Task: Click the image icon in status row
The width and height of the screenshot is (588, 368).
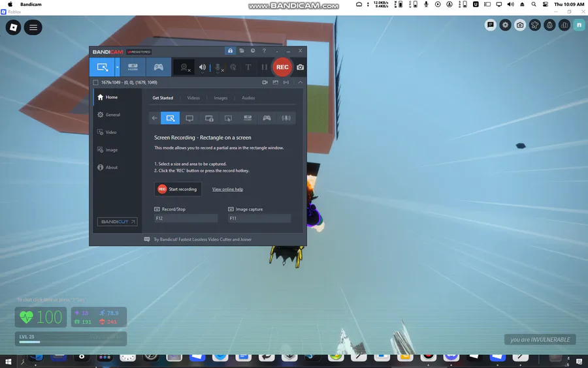Action: 276,82
